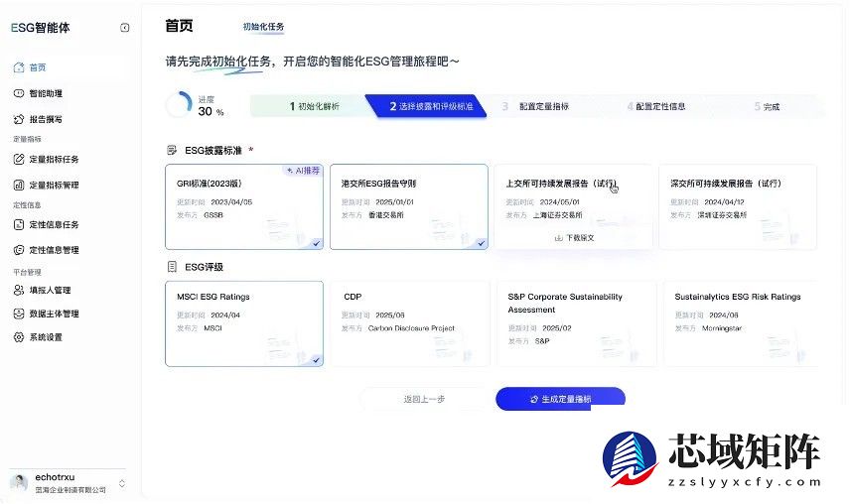Click the 生成定量指标 button
Image resolution: width=850 pixels, height=504 pixels.
point(560,399)
